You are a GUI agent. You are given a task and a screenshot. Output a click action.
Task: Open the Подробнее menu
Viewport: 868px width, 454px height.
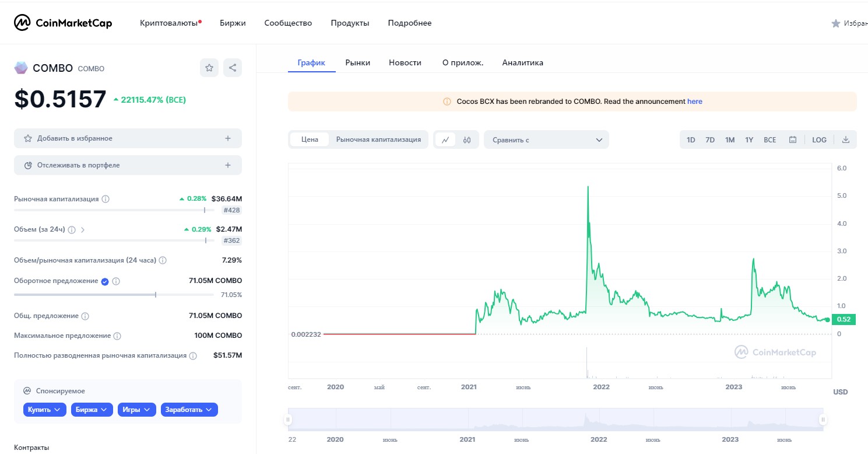tap(410, 23)
